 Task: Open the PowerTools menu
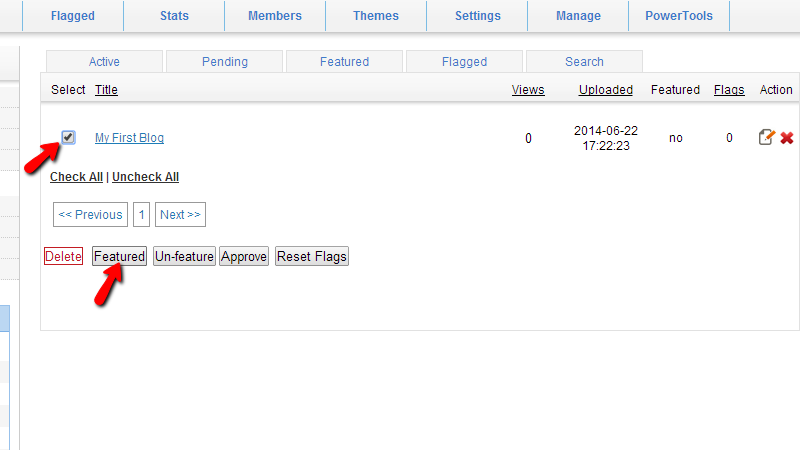pyautogui.click(x=679, y=16)
